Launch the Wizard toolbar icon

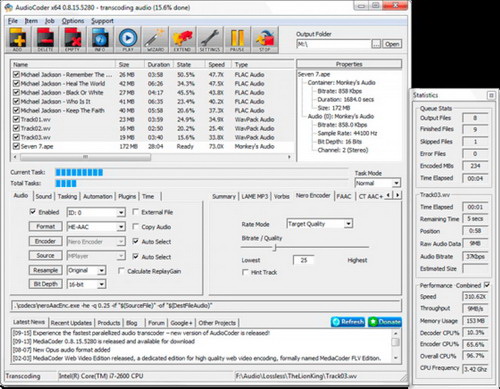pos(155,40)
